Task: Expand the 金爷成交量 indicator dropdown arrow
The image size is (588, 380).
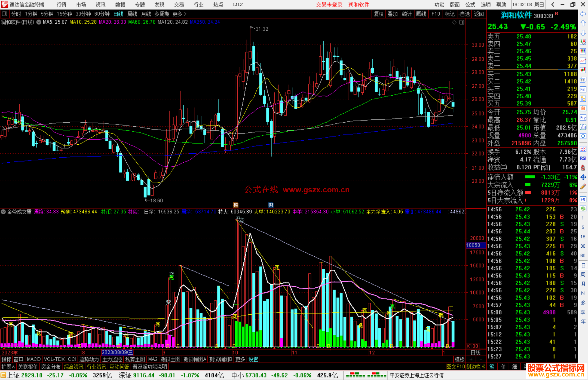Action: [3, 212]
